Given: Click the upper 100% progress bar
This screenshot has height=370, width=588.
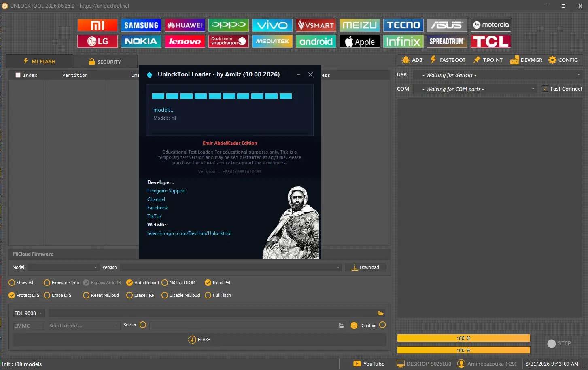Looking at the screenshot, I should (x=464, y=338).
